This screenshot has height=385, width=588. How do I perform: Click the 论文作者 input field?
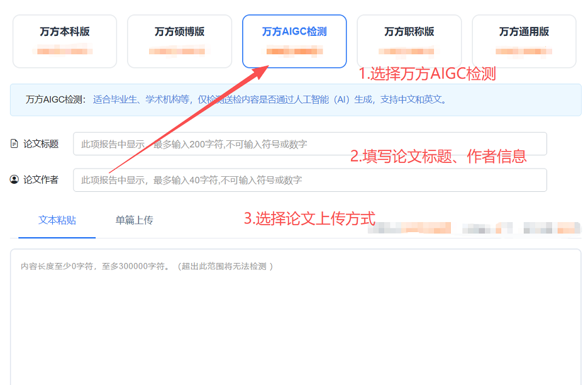(309, 180)
